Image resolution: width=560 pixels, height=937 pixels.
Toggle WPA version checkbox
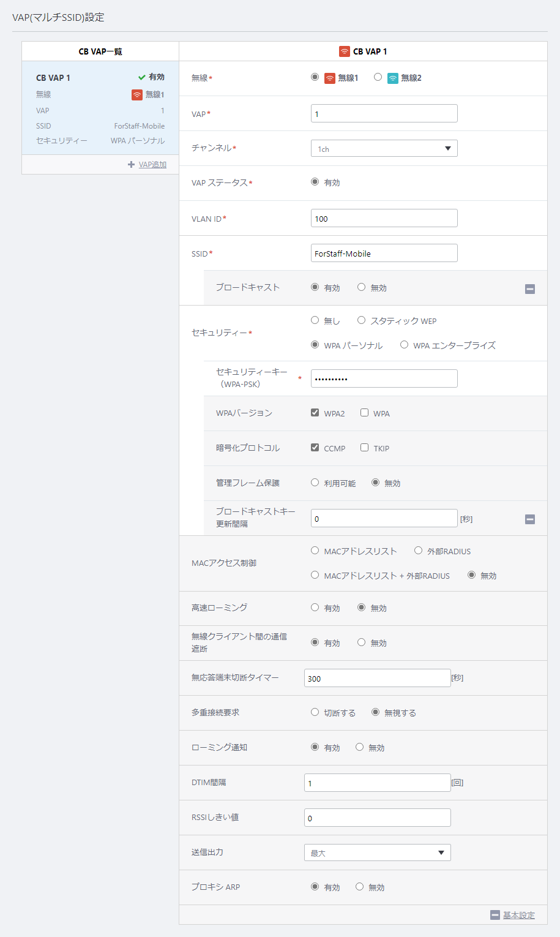pos(364,413)
